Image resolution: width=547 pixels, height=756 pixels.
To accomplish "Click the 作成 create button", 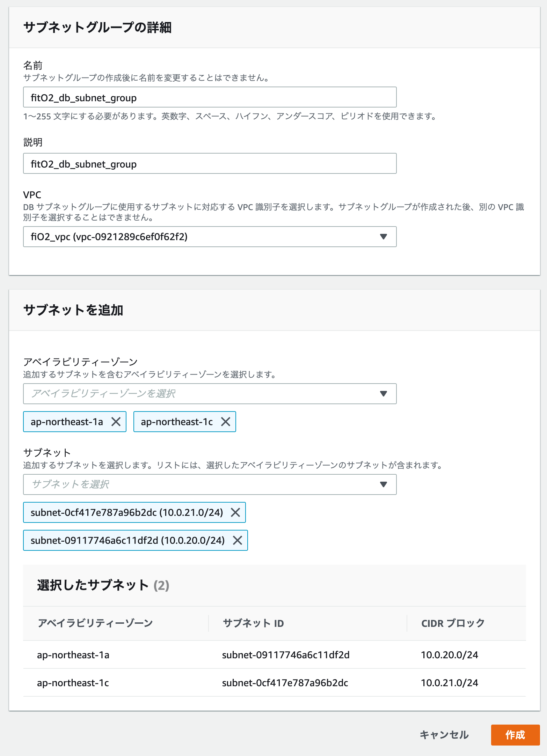I will (x=515, y=735).
